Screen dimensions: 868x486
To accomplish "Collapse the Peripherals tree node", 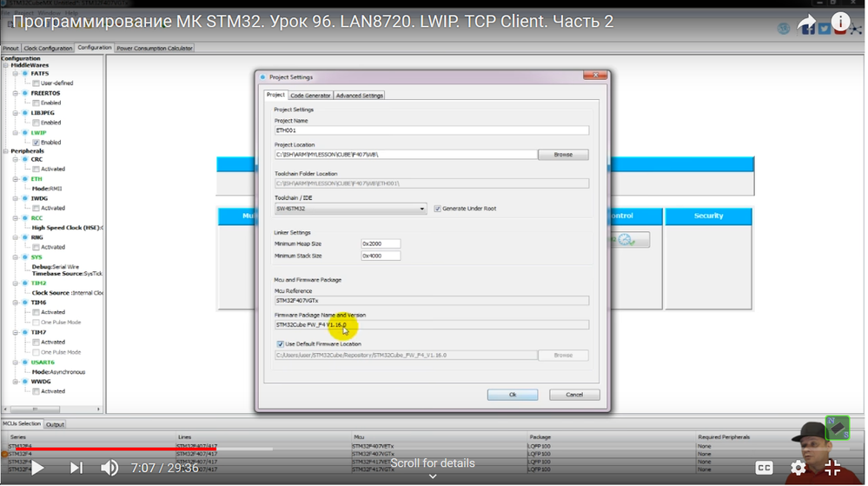I will point(5,151).
